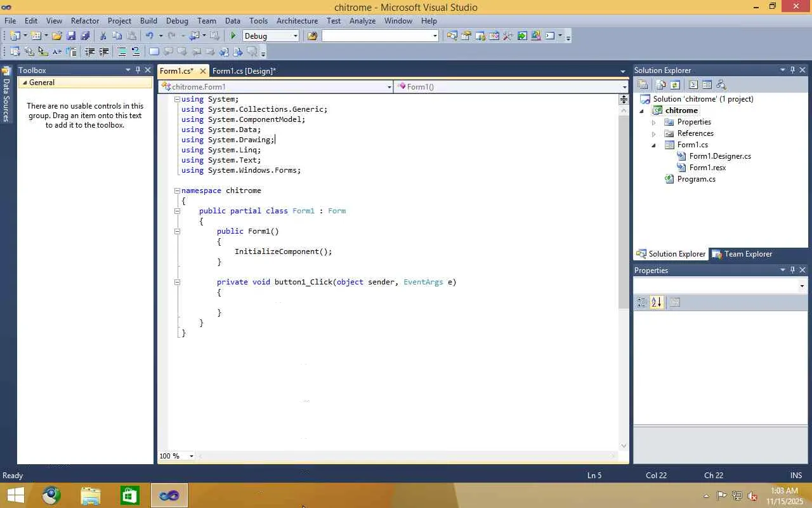Expand the Properties node in Solution Explorer
Viewport: 812px width, 508px height.
[653, 122]
